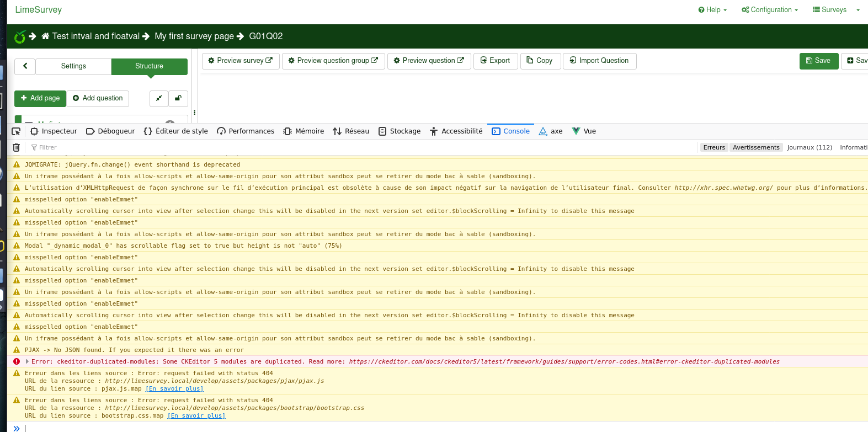Click the element picker icon in devtools
This screenshot has width=868, height=432.
(x=16, y=131)
